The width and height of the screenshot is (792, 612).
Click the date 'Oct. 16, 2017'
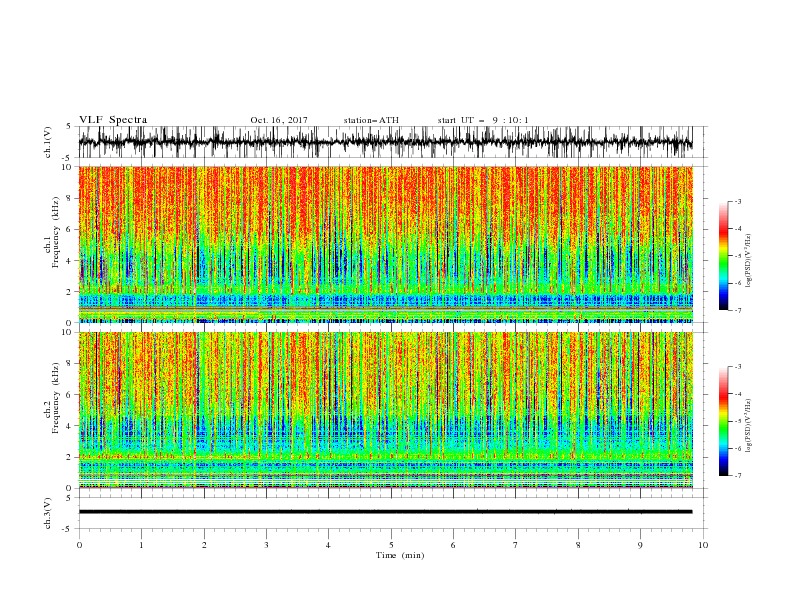pos(279,120)
